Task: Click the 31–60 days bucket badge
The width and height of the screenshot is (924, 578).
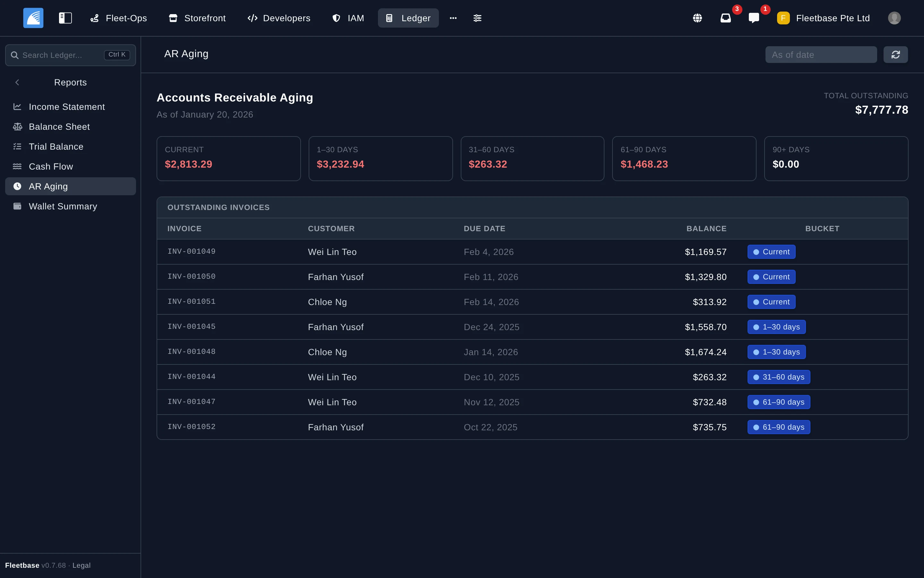Action: pyautogui.click(x=779, y=377)
